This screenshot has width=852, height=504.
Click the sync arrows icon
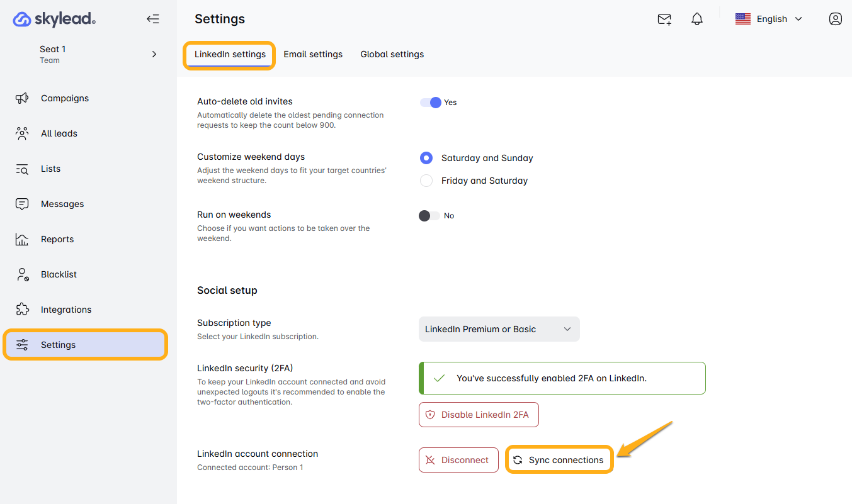click(x=518, y=460)
